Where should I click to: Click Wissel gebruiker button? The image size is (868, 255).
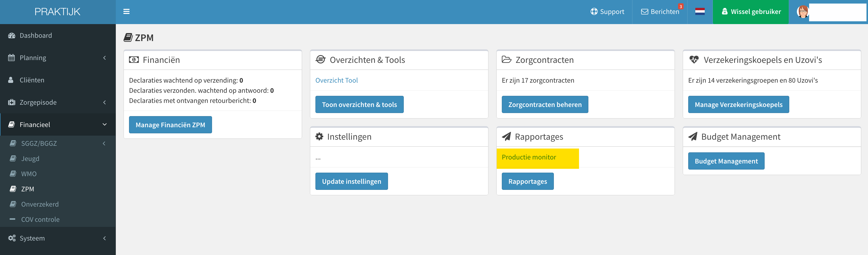[x=750, y=12]
